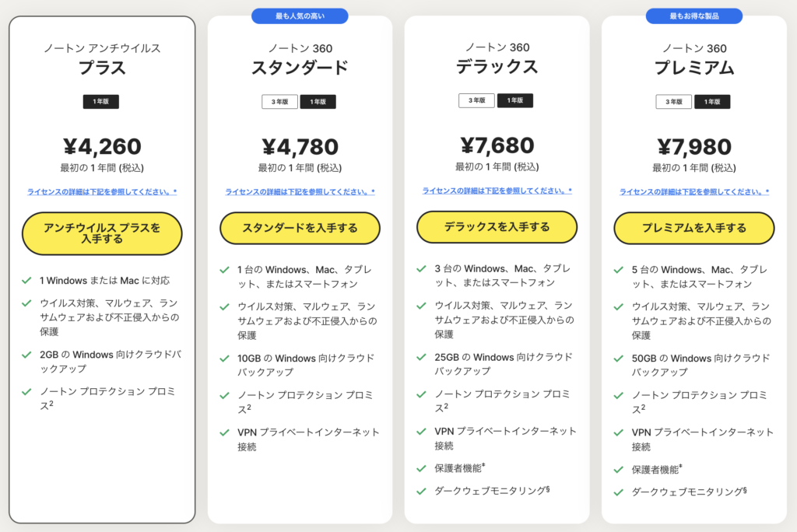The image size is (797, 532).
Task: Click the 最も人気の高い badge
Action: (300, 16)
